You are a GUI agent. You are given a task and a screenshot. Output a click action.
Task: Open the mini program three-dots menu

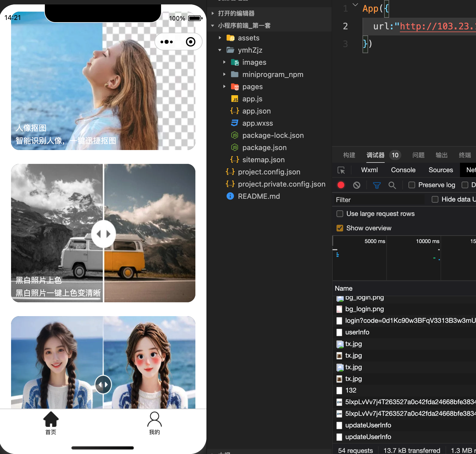point(167,42)
